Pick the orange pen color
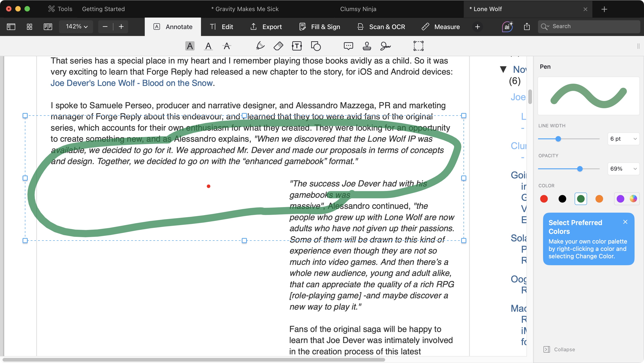Viewport: 644px width, 363px height. click(x=599, y=199)
